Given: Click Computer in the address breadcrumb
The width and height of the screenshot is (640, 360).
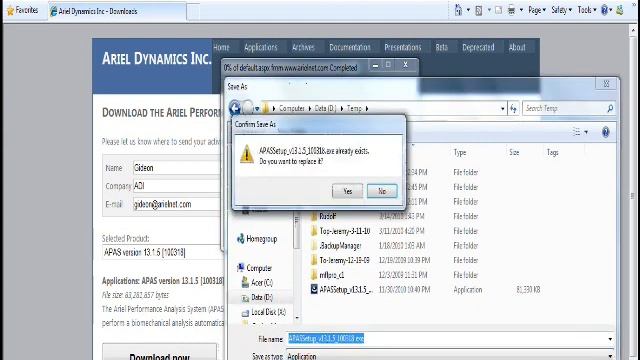Looking at the screenshot, I should [291, 108].
